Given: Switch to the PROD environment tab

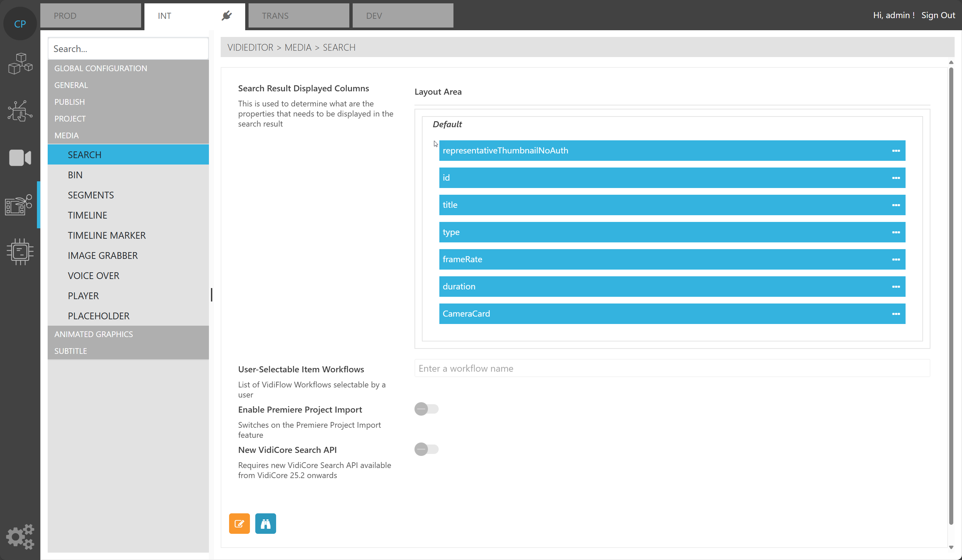Looking at the screenshot, I should (90, 16).
